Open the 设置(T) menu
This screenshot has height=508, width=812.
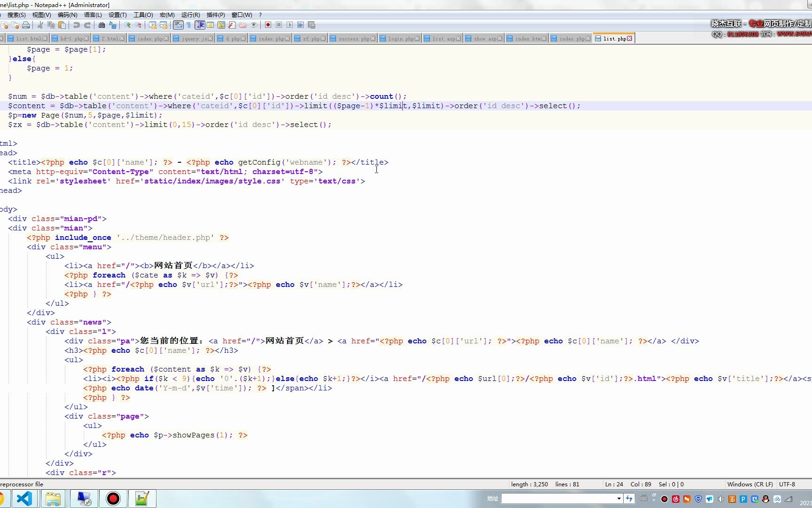(117, 15)
